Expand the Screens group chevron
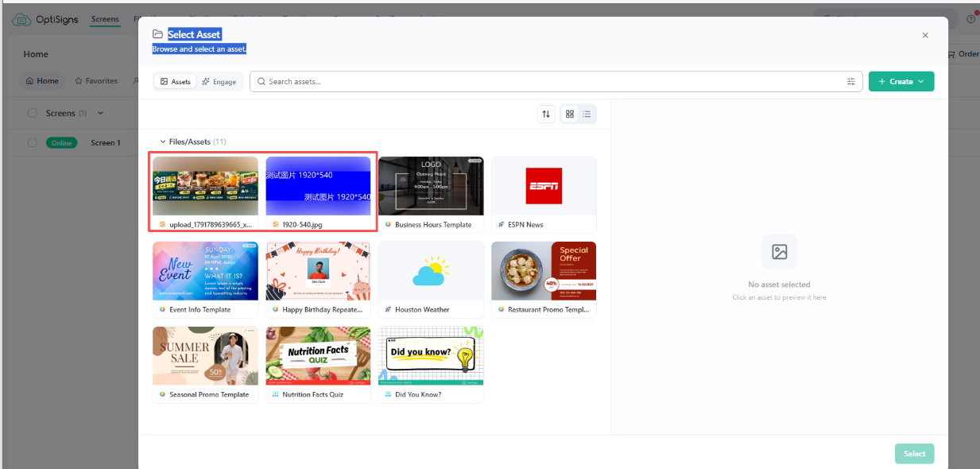The image size is (980, 469). click(100, 113)
